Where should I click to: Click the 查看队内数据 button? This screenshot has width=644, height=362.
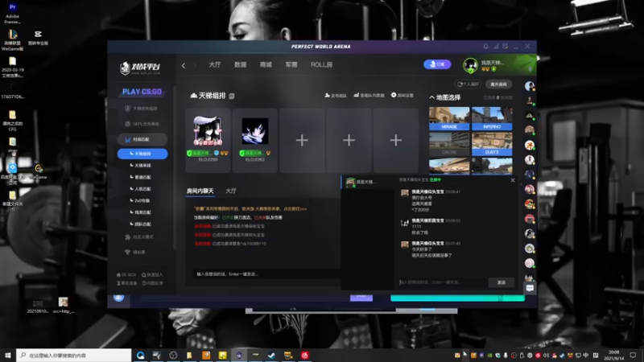point(369,95)
